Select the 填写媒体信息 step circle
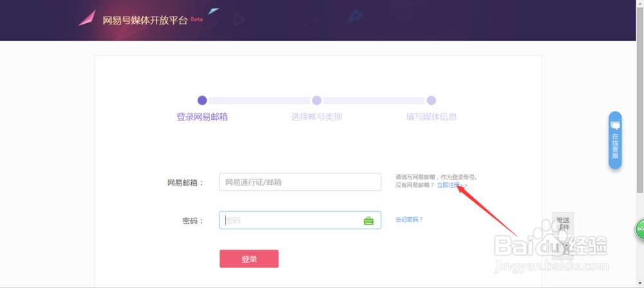 431,101
